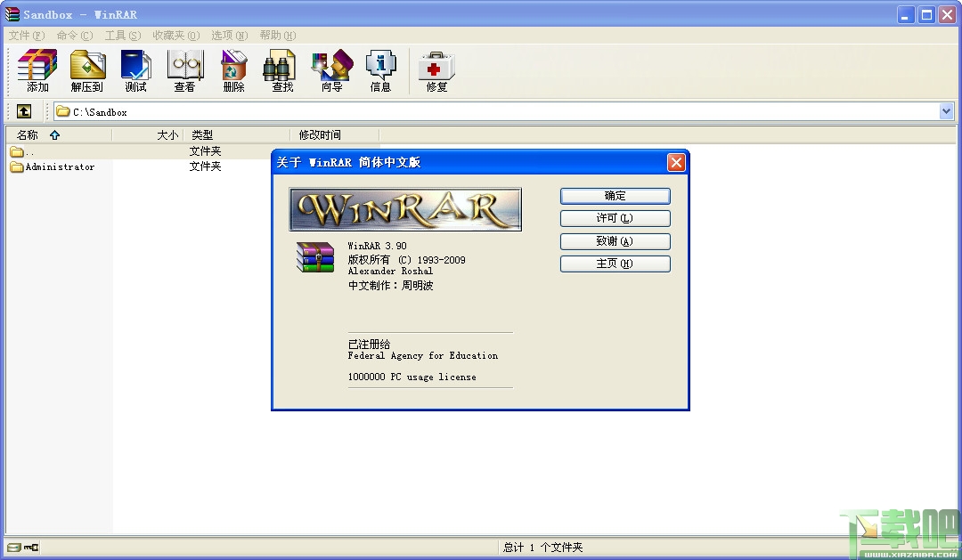Image resolution: width=962 pixels, height=560 pixels.
Task: Maximize the WinRAR main window
Action: [926, 15]
